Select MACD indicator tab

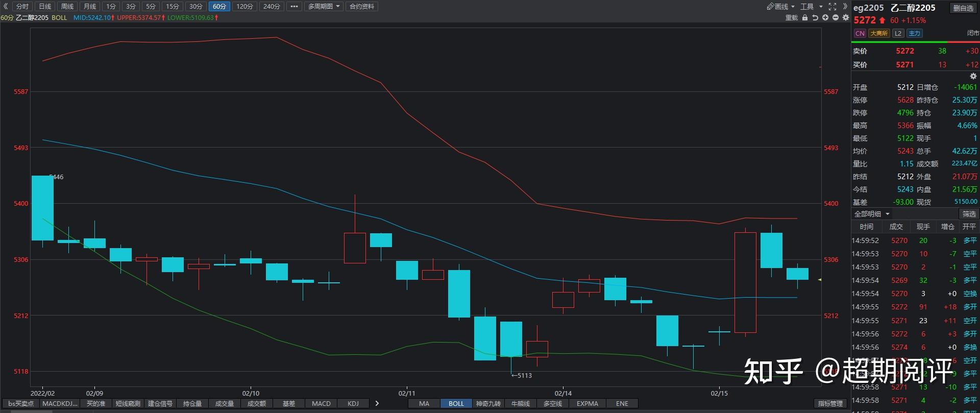click(321, 403)
